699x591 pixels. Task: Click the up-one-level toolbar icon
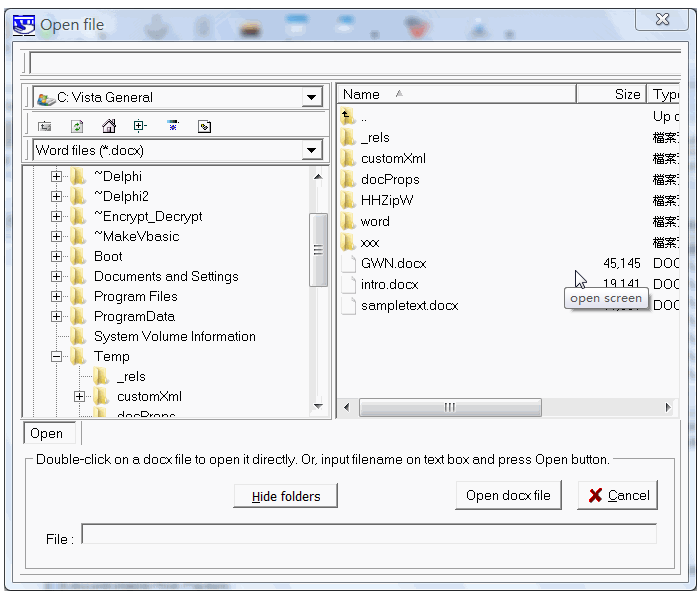[45, 127]
